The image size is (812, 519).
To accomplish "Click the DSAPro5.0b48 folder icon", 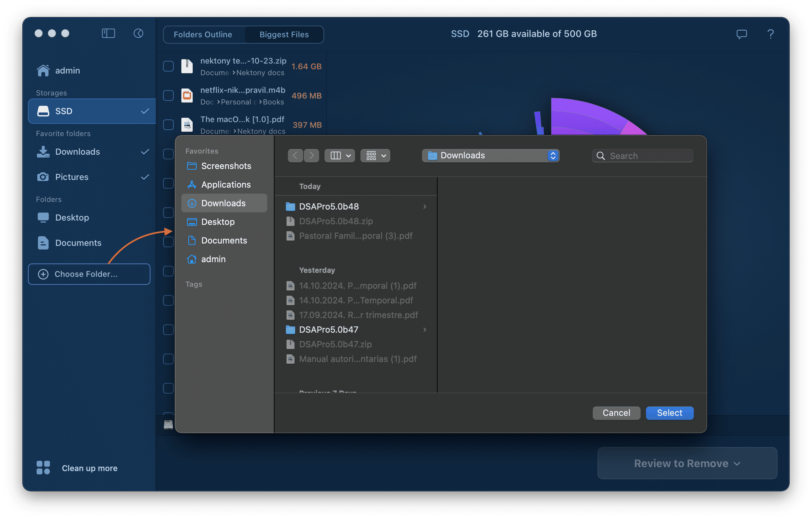I will (290, 206).
